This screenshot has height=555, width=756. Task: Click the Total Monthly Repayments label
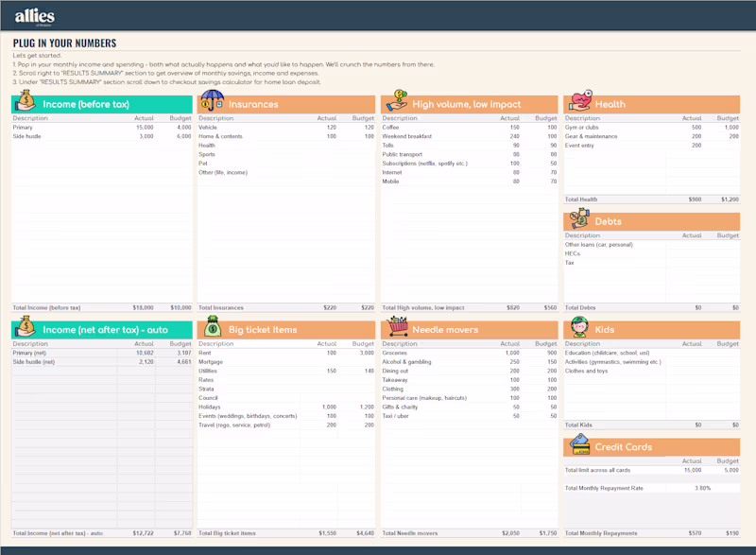[601, 533]
